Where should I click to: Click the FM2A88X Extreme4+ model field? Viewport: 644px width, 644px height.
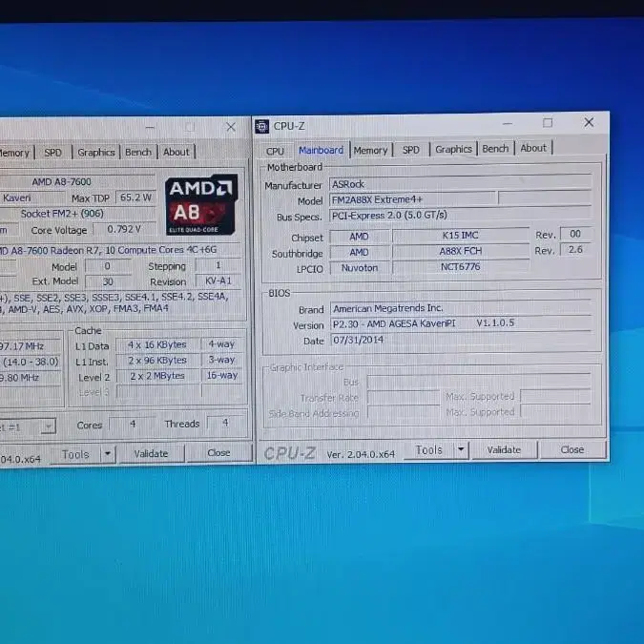(x=412, y=199)
